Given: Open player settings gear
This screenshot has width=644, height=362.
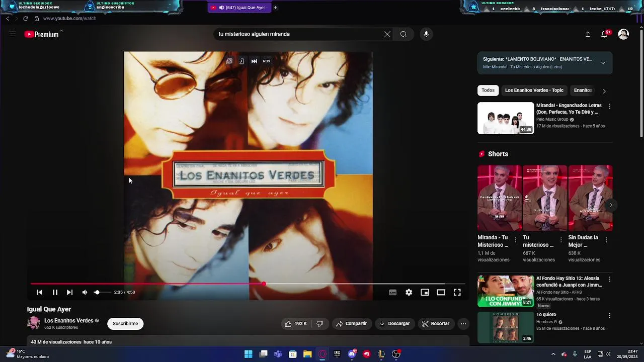Looking at the screenshot, I should [x=409, y=292].
